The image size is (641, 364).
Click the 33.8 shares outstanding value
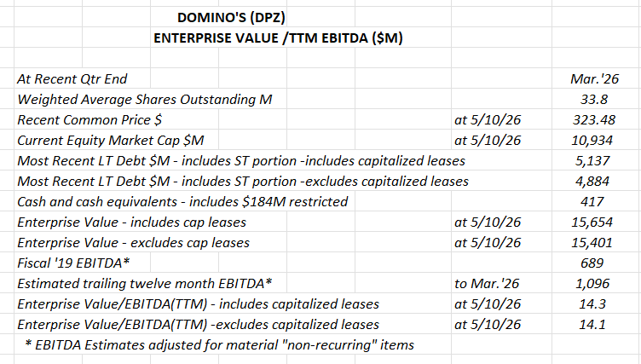pyautogui.click(x=594, y=100)
